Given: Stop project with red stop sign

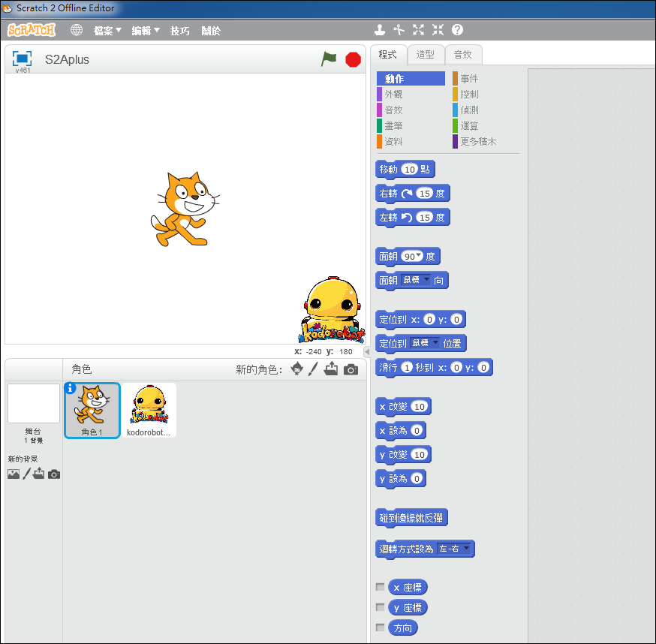Looking at the screenshot, I should point(353,59).
